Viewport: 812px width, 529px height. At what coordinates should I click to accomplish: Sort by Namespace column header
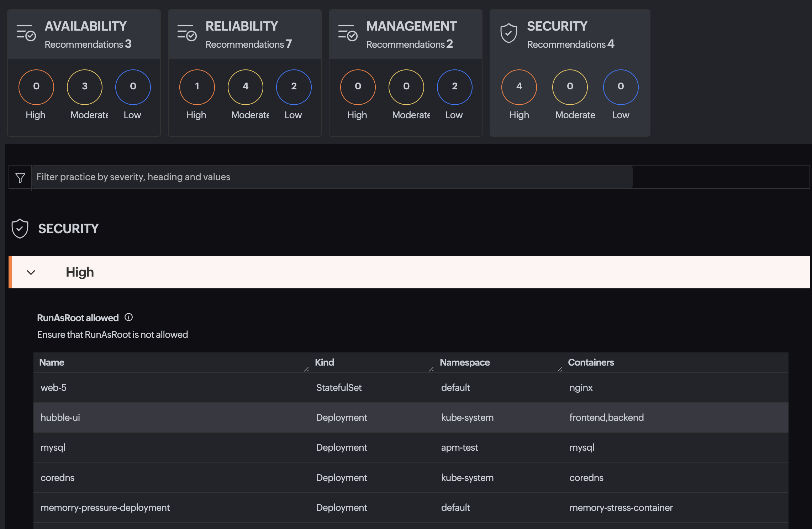point(465,362)
